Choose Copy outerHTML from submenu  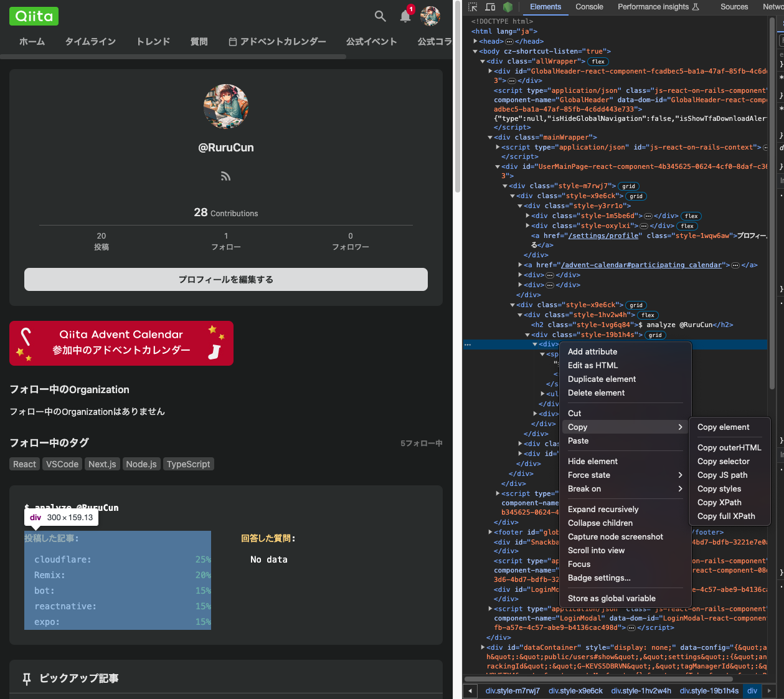tap(729, 448)
